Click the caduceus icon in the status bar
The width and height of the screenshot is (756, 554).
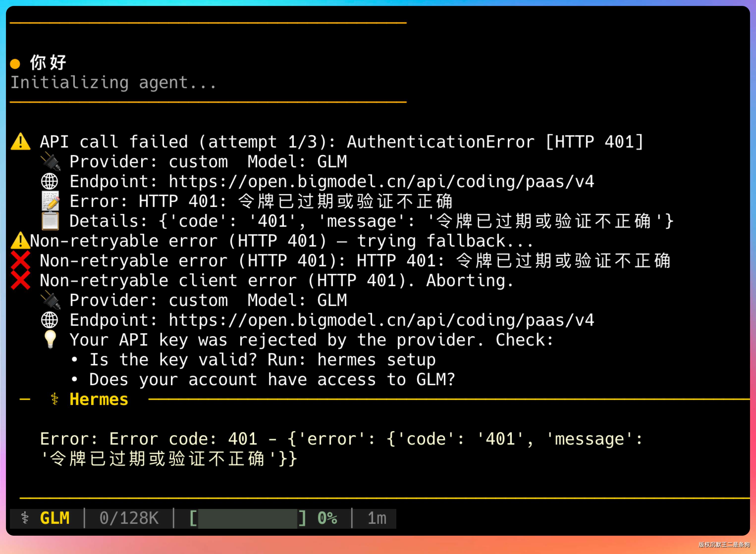click(x=25, y=518)
